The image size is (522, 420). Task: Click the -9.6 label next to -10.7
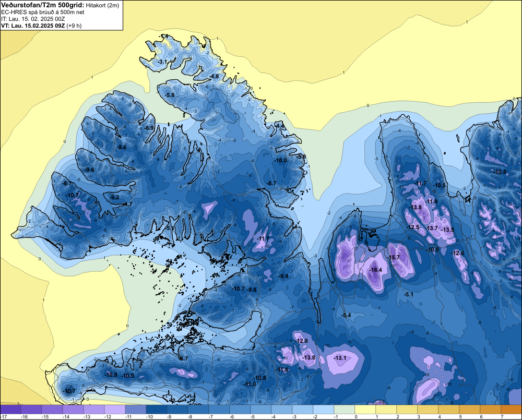tap(252, 290)
